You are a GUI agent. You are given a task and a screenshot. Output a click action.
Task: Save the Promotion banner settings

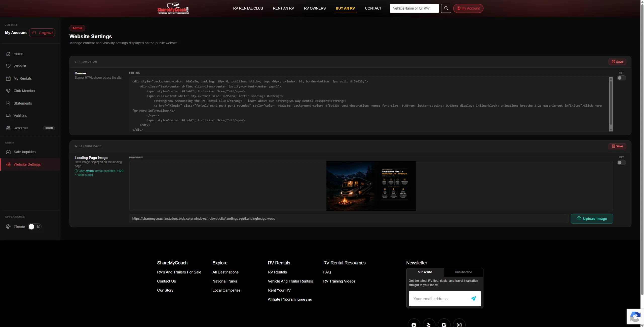point(617,62)
